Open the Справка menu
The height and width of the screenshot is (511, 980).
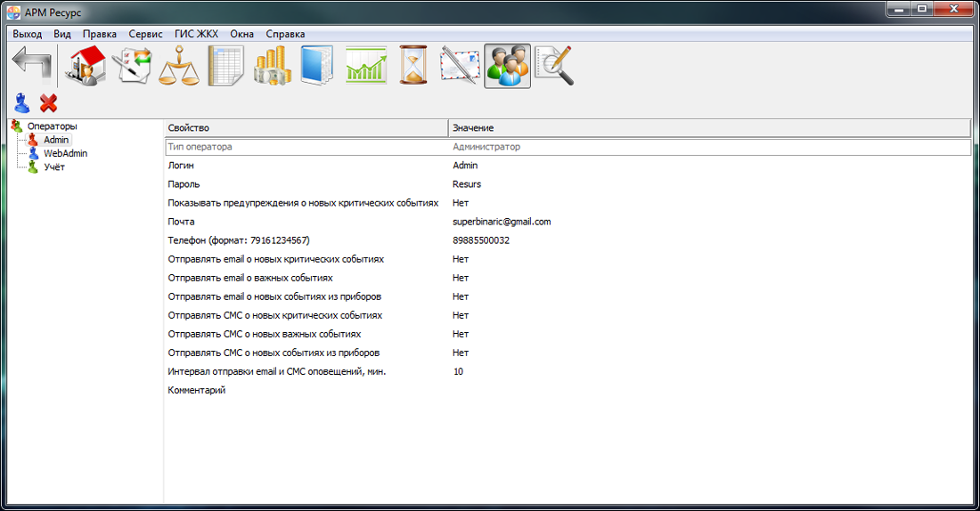click(x=285, y=34)
